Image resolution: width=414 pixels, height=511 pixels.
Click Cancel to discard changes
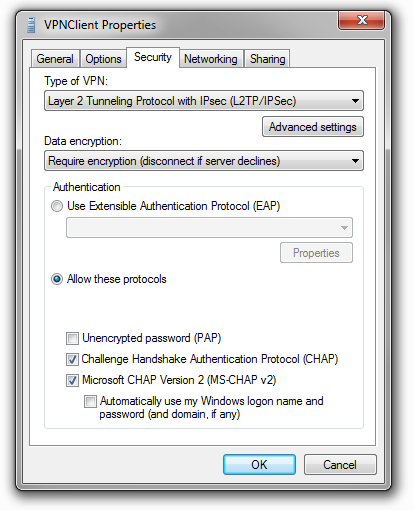point(340,465)
